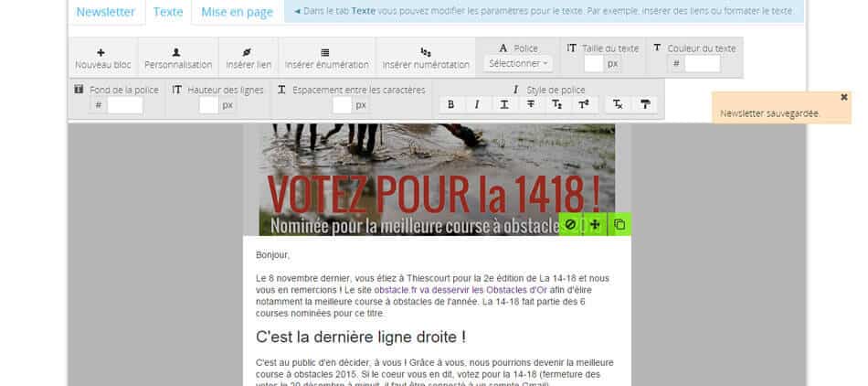868x386 pixels.
Task: Toggle bold formatting (B)
Action: 450,104
